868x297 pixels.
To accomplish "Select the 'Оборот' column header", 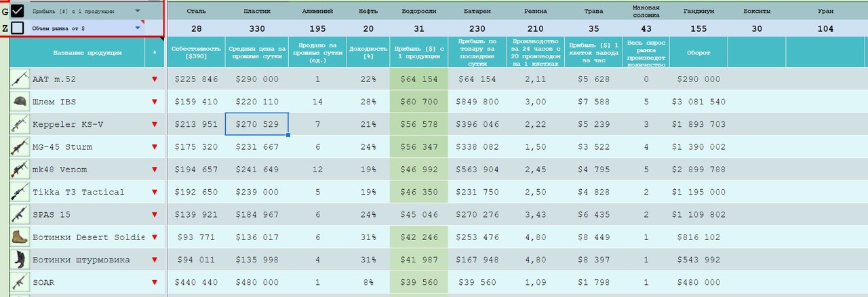I will [698, 52].
